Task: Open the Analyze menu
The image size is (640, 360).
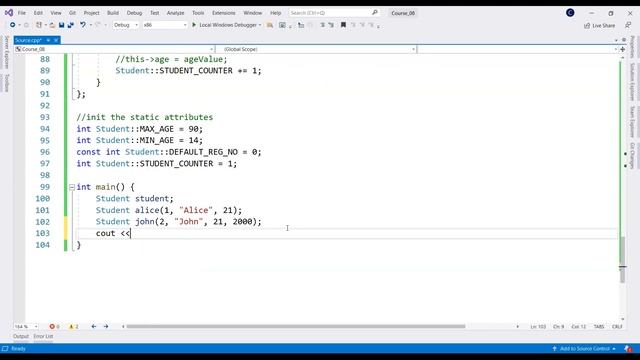Action: point(176,13)
